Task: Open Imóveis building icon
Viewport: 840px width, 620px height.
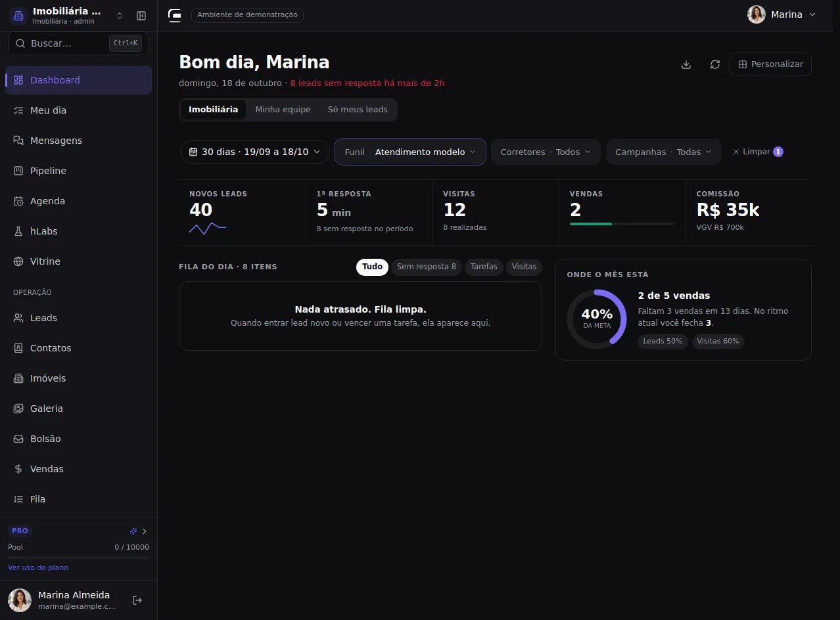Action: click(18, 378)
